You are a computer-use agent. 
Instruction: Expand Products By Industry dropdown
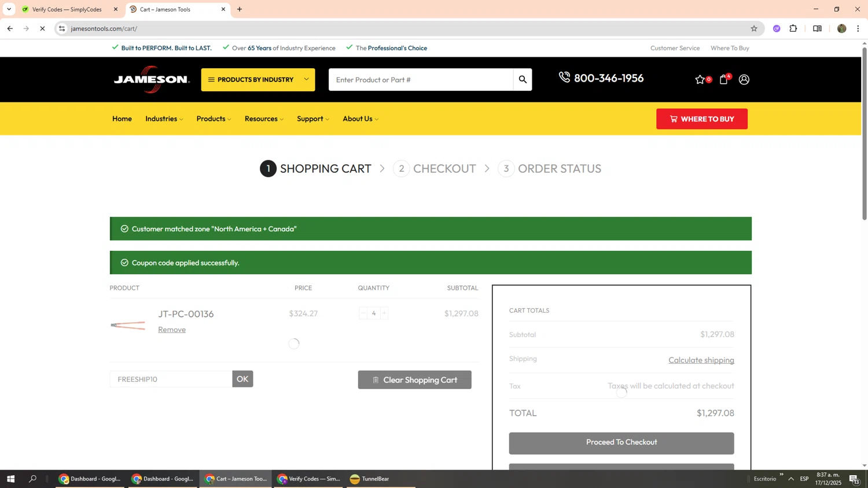258,80
